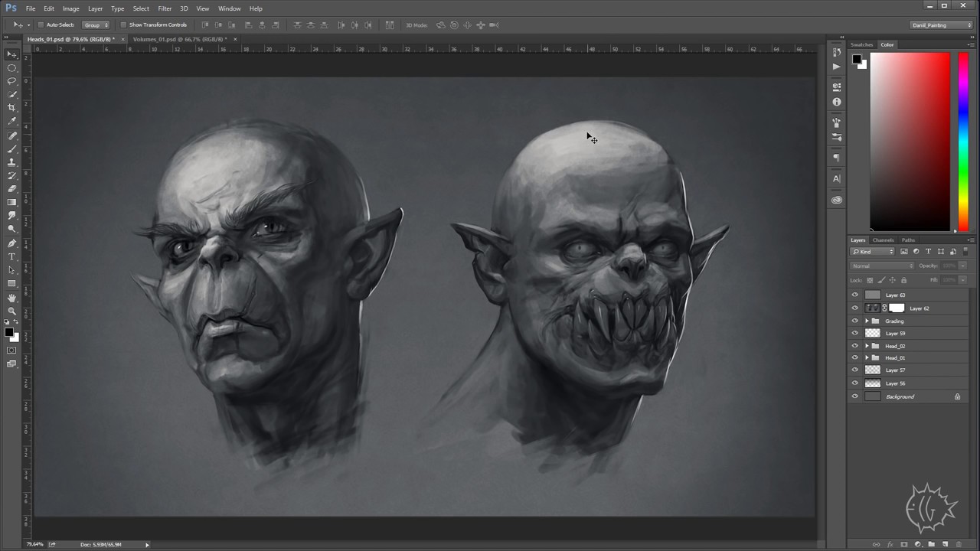
Task: Click the delete layer trash icon
Action: [959, 544]
